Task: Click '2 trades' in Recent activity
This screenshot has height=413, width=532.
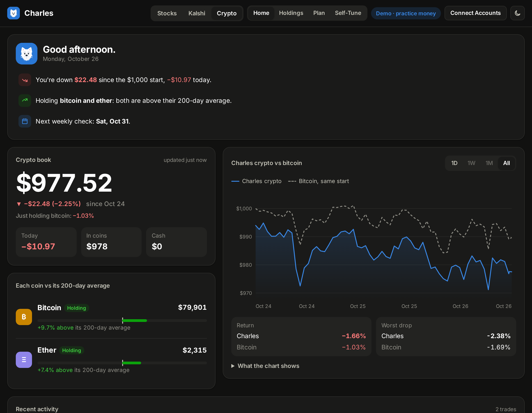Action: point(506,409)
